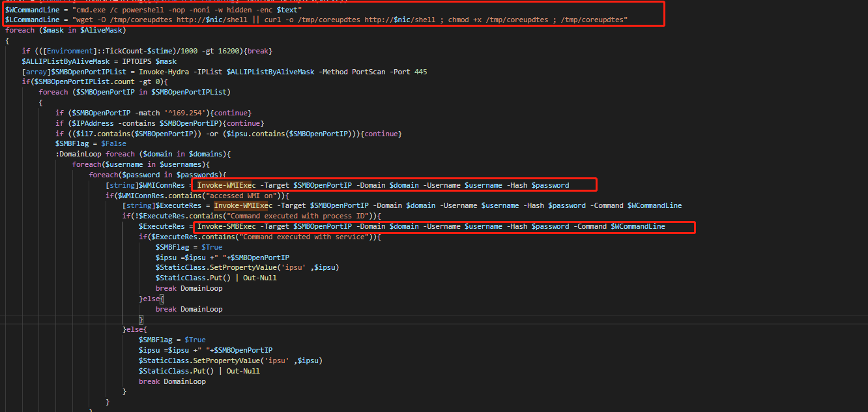This screenshot has height=412, width=868.
Task: Click the 'PortScan' method argument
Action: [x=368, y=72]
